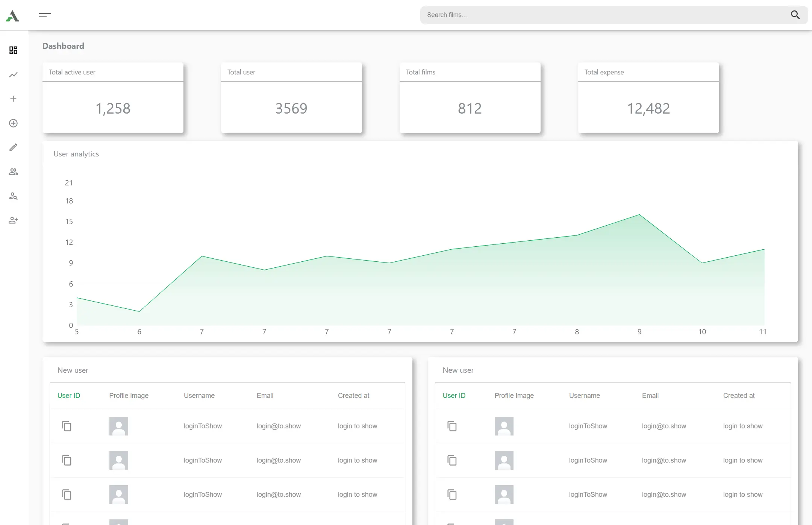This screenshot has width=812, height=525.
Task: Sort by the green User ID column header
Action: pyautogui.click(x=69, y=395)
